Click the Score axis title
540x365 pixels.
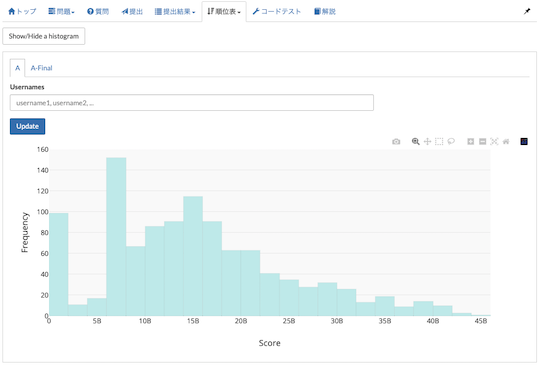coord(270,343)
